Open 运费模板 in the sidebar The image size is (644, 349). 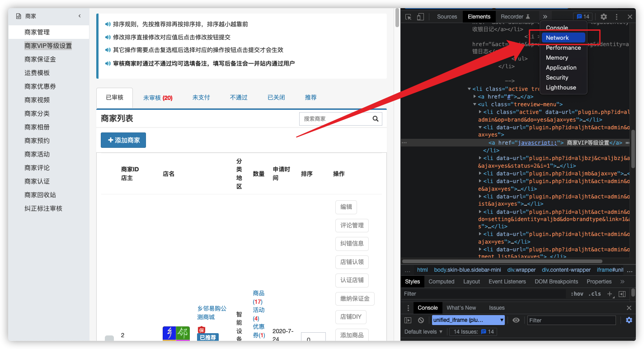pyautogui.click(x=37, y=73)
